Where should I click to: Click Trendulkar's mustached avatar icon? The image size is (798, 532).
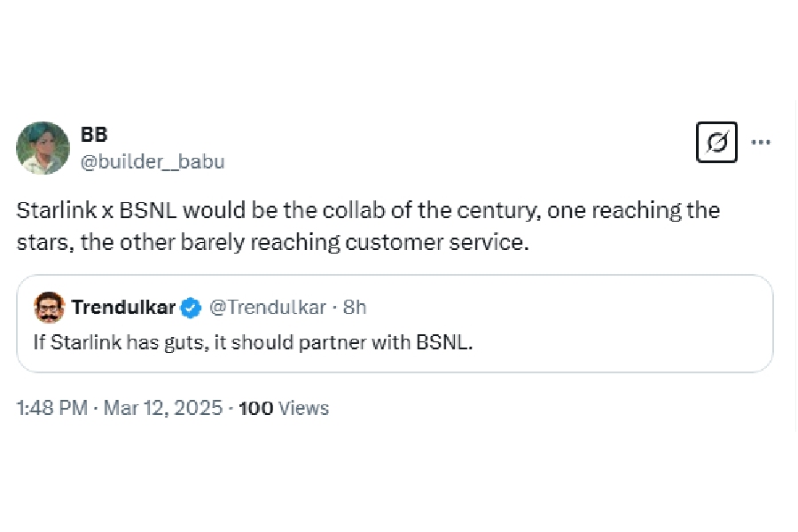coord(50,308)
